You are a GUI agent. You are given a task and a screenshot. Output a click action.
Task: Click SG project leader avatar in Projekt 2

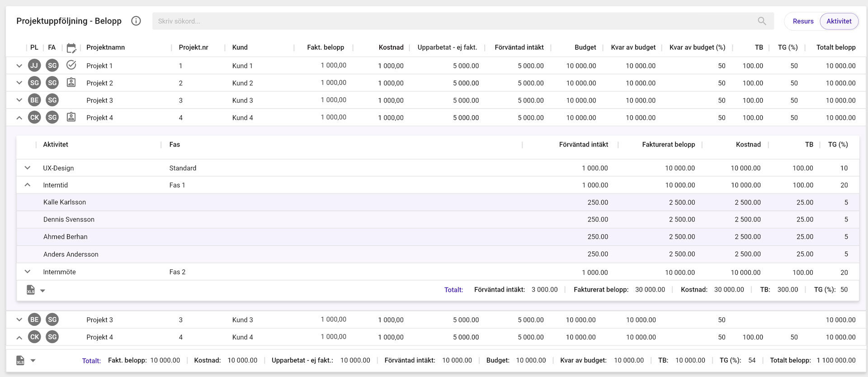[x=34, y=83]
